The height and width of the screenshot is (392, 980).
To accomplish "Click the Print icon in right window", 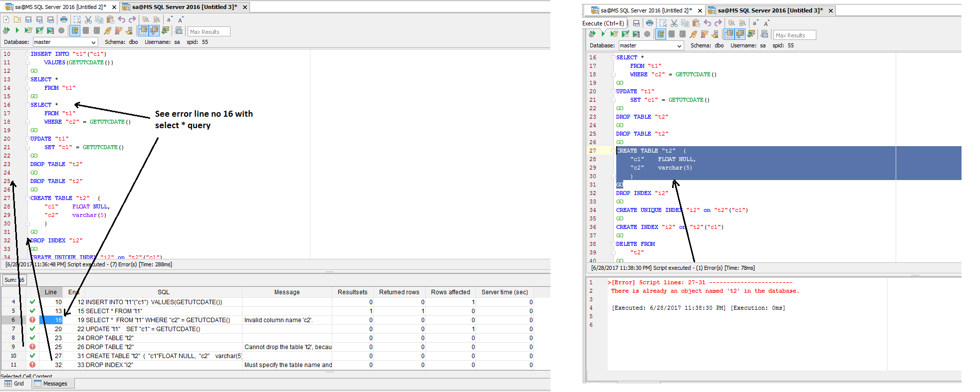I will pyautogui.click(x=650, y=23).
